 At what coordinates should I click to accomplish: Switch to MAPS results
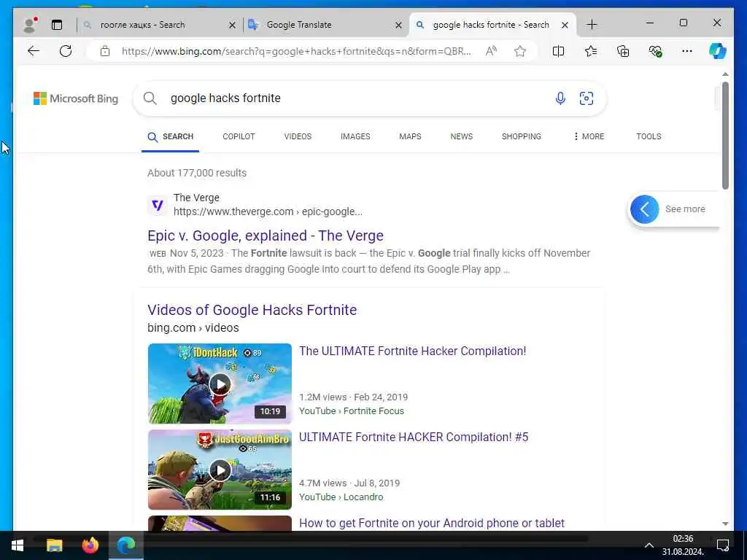pos(410,136)
